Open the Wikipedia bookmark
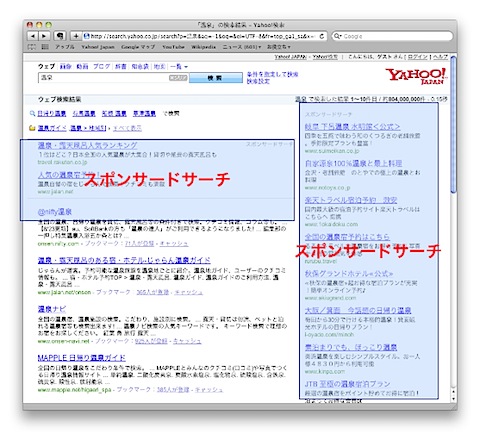The image size is (480, 440). 203,47
